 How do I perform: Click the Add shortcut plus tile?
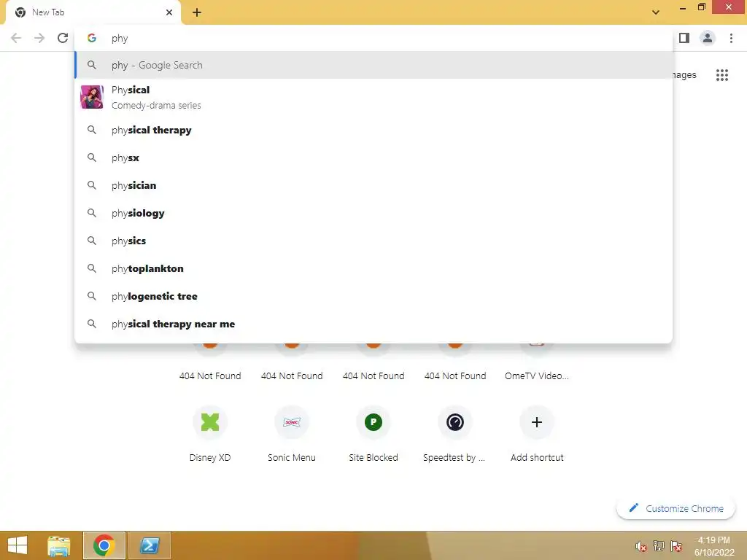(x=537, y=422)
